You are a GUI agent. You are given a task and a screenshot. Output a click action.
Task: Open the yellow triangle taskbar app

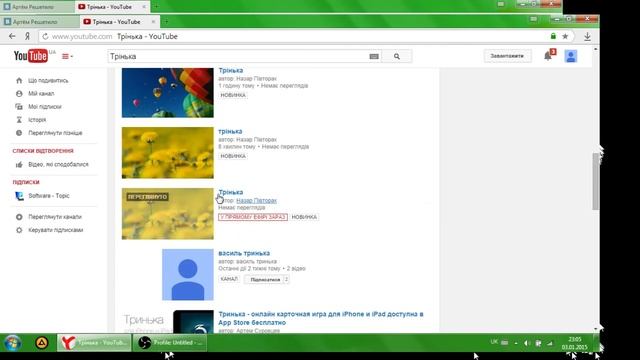41,342
